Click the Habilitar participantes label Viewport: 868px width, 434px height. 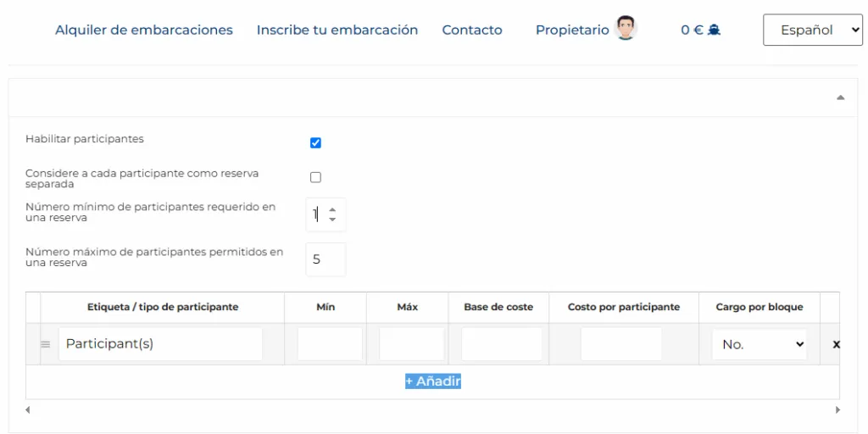[85, 139]
